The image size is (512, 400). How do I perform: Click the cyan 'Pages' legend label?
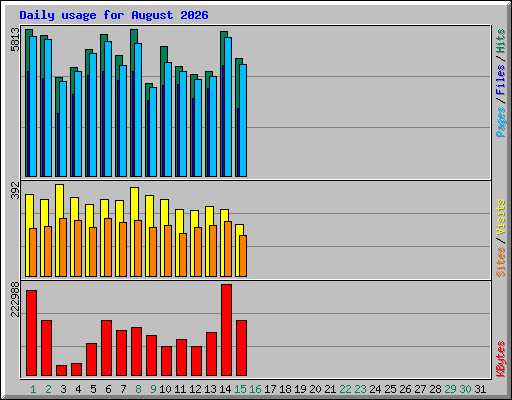(501, 122)
